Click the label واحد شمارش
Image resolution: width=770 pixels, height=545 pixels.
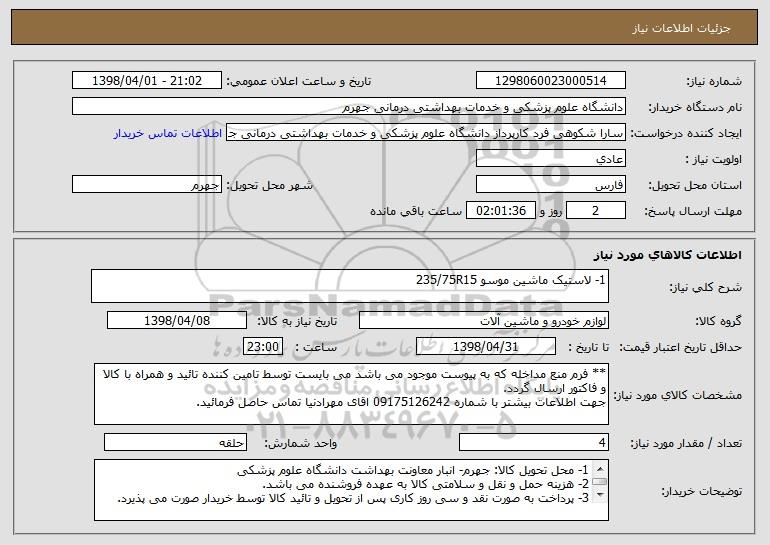[x=301, y=443]
